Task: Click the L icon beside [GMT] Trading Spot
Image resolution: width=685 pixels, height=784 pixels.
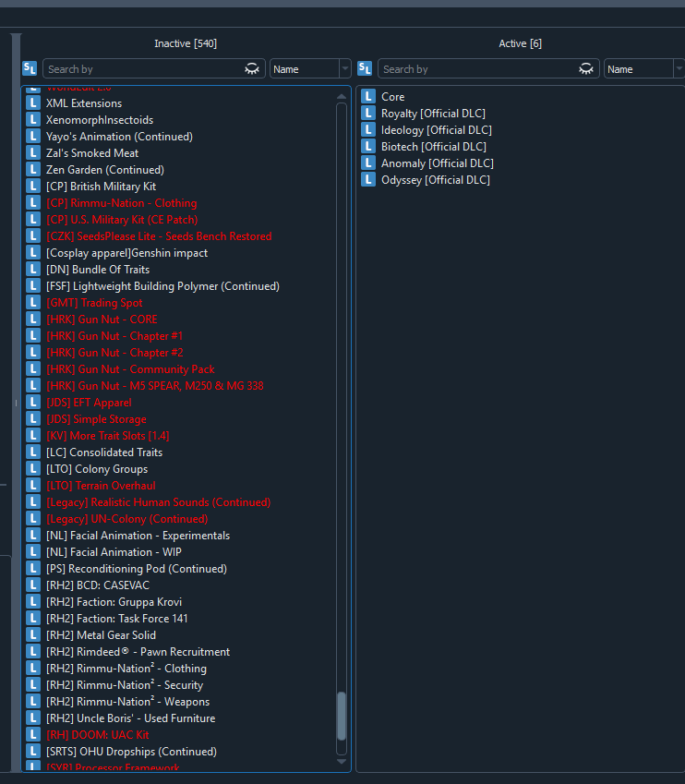Action: tap(33, 303)
